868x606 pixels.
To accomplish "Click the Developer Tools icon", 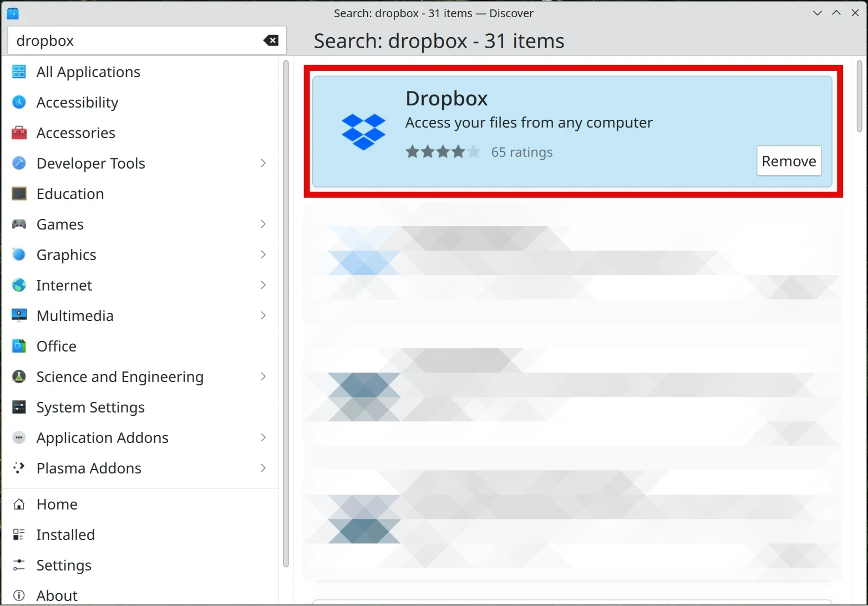I will [19, 163].
